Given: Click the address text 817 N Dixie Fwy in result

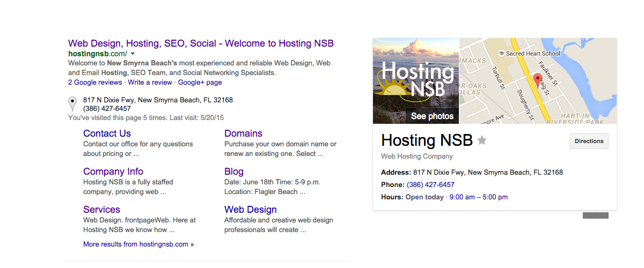Looking at the screenshot, I should [158, 100].
